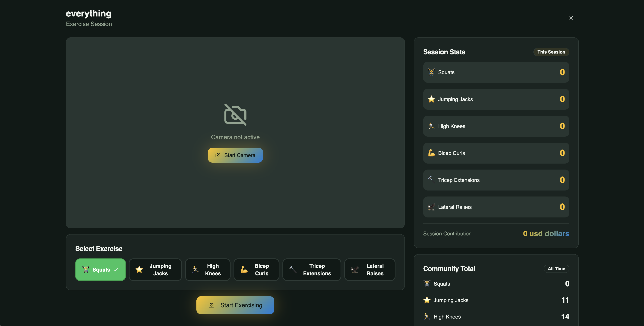The width and height of the screenshot is (644, 326).
Task: Pick the Tricep Extensions exercise option
Action: pyautogui.click(x=312, y=270)
